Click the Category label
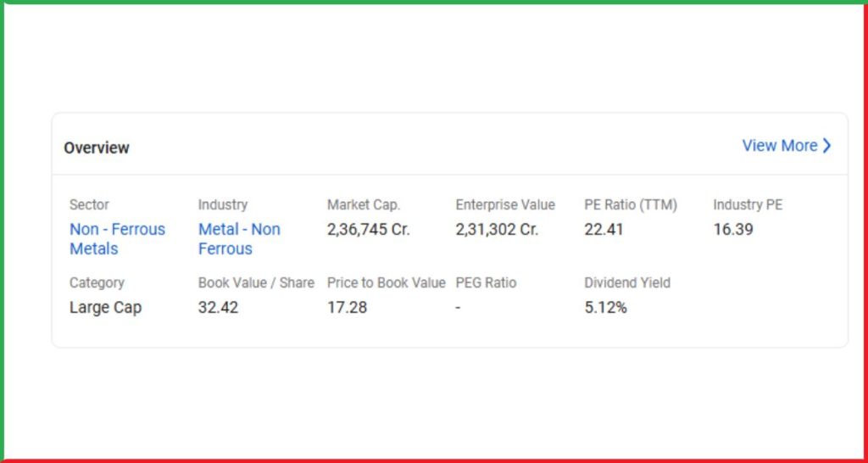 point(97,283)
